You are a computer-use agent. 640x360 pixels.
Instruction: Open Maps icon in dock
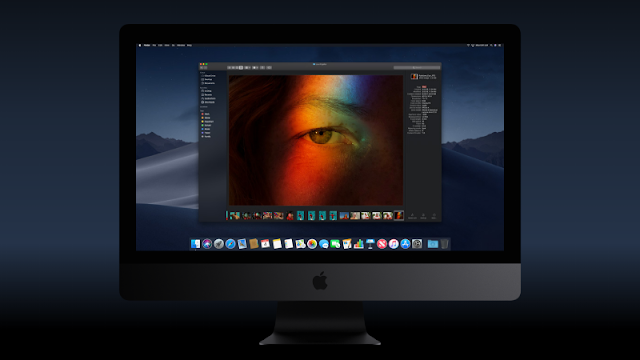[300, 244]
